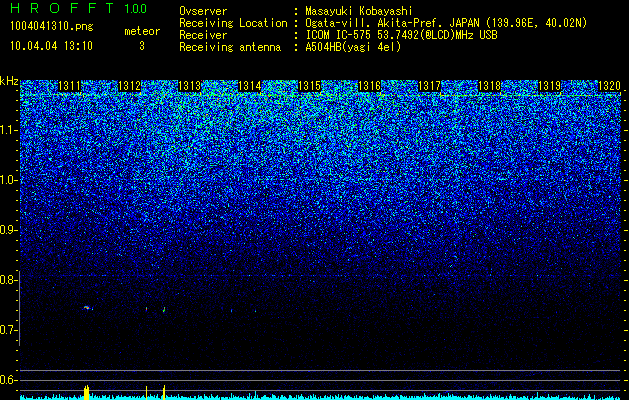Click the 1312 time marker

click(129, 86)
